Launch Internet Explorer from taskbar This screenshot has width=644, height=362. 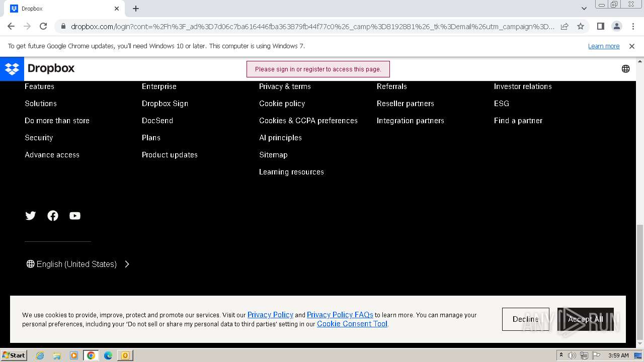40,355
